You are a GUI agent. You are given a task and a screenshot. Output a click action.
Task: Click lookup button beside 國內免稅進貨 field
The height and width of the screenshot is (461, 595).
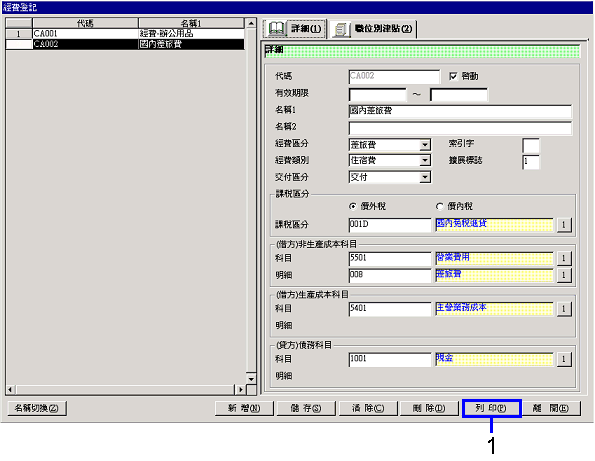(564, 225)
